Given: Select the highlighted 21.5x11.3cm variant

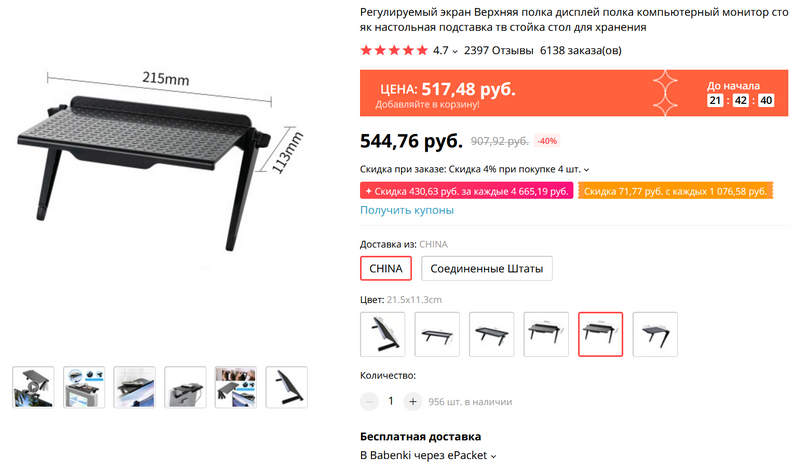Looking at the screenshot, I should (x=601, y=334).
